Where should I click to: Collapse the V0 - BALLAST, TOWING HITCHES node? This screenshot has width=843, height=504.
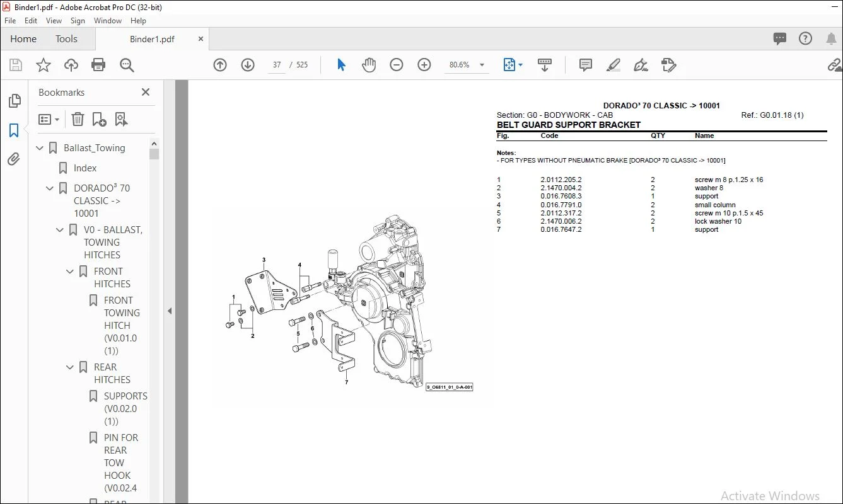point(61,230)
